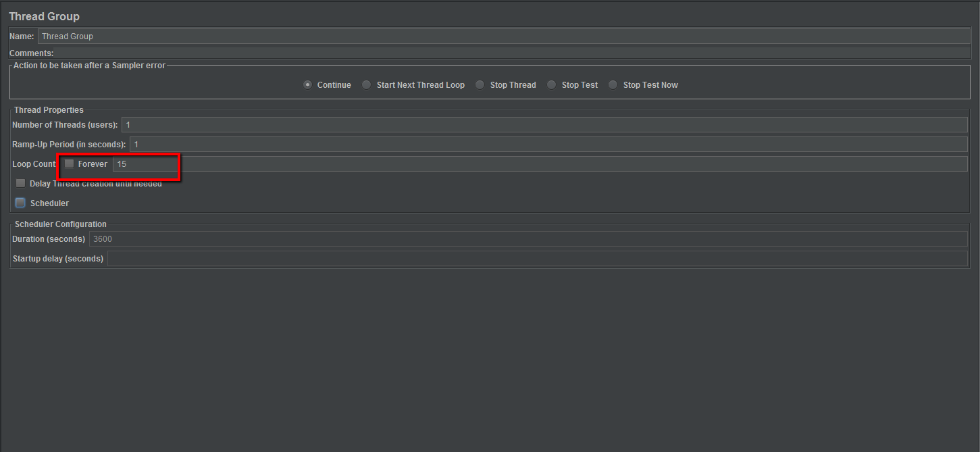Image resolution: width=980 pixels, height=452 pixels.
Task: Enable the Forever loop checkbox
Action: (70, 164)
